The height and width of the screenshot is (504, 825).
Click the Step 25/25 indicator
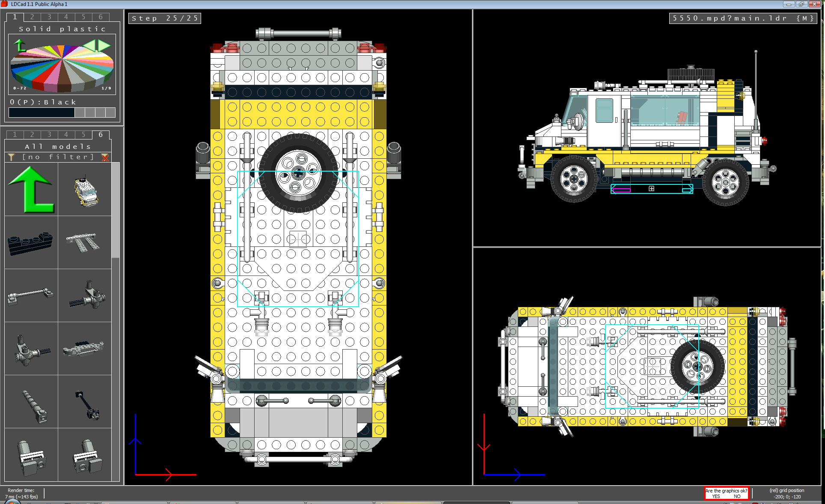[165, 18]
